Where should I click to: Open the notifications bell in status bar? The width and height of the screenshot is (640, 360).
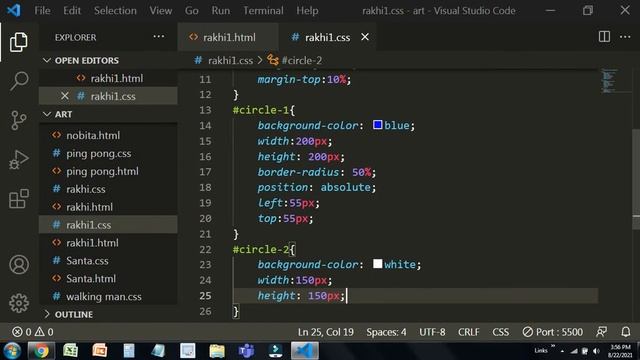(x=626, y=332)
